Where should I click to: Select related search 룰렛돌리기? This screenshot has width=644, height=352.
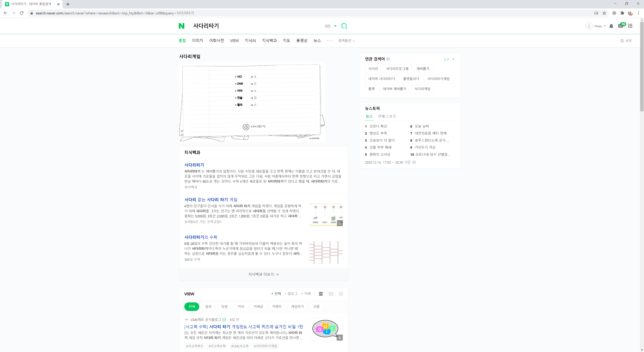click(411, 79)
